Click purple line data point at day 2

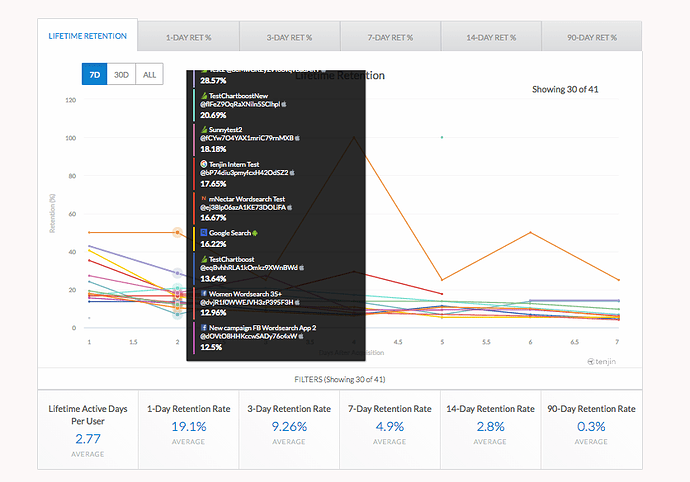point(177,273)
